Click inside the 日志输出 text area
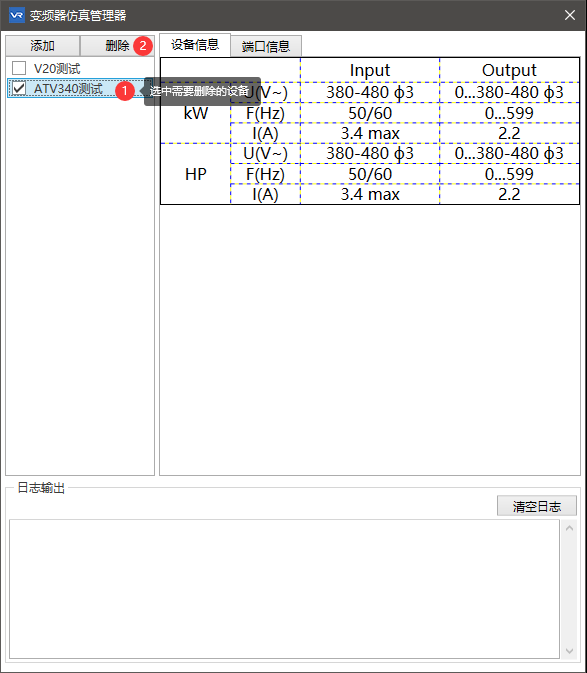The image size is (587, 673). [x=284, y=589]
